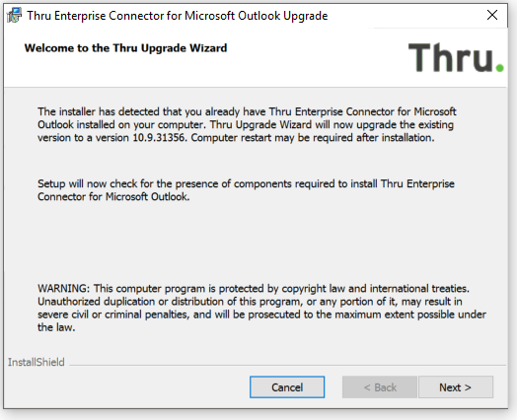This screenshot has height=420, width=517.
Task: Close the Thru Upgrade dialog window
Action: [x=492, y=15]
